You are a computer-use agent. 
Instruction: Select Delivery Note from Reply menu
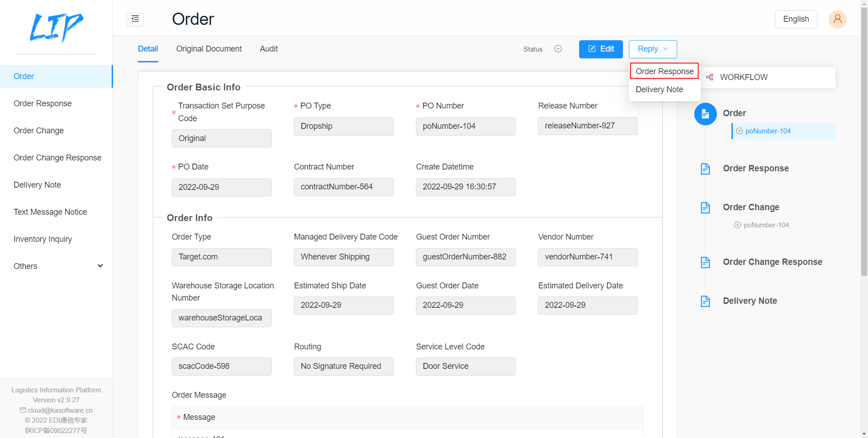(659, 89)
